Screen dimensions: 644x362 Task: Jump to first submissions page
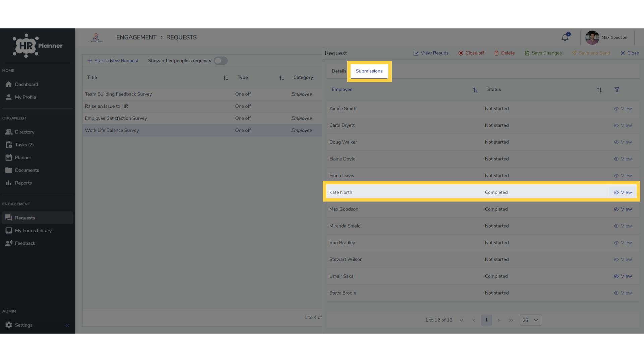(462, 320)
